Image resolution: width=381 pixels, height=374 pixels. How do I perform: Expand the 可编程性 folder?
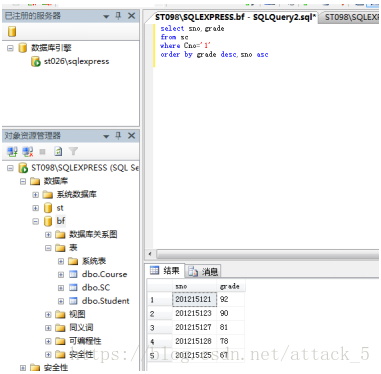tap(48, 341)
